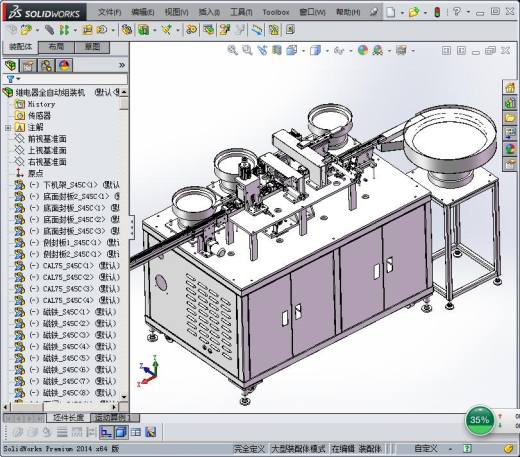Screen dimensions: 520x457
Task: Pin the menu bar with pushpin
Action: (x=374, y=12)
